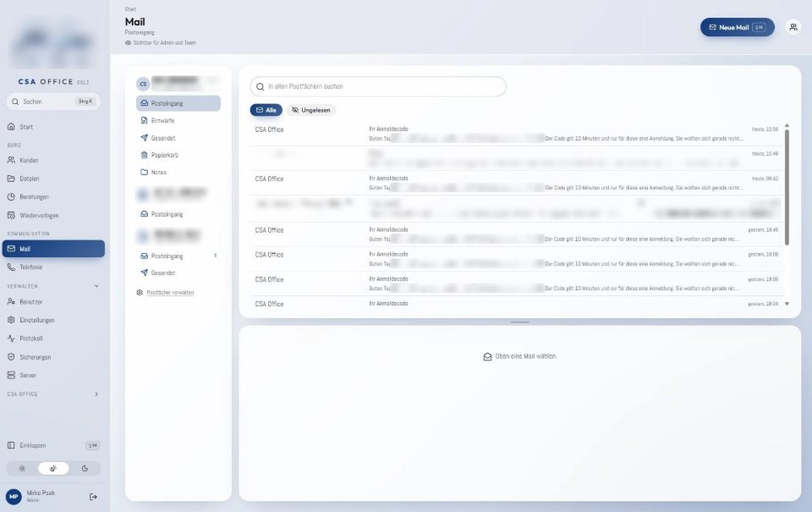Screen dimensions: 812x512
Task: Open the CSA Office mail from heute 15:56
Action: pyautogui.click(x=517, y=134)
